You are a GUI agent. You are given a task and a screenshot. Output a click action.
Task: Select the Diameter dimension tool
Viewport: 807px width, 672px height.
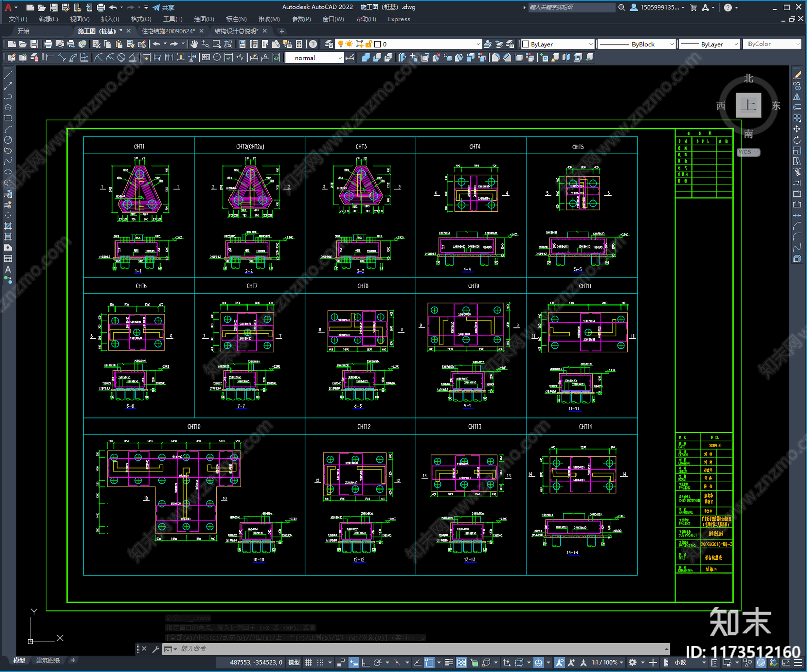click(121, 57)
